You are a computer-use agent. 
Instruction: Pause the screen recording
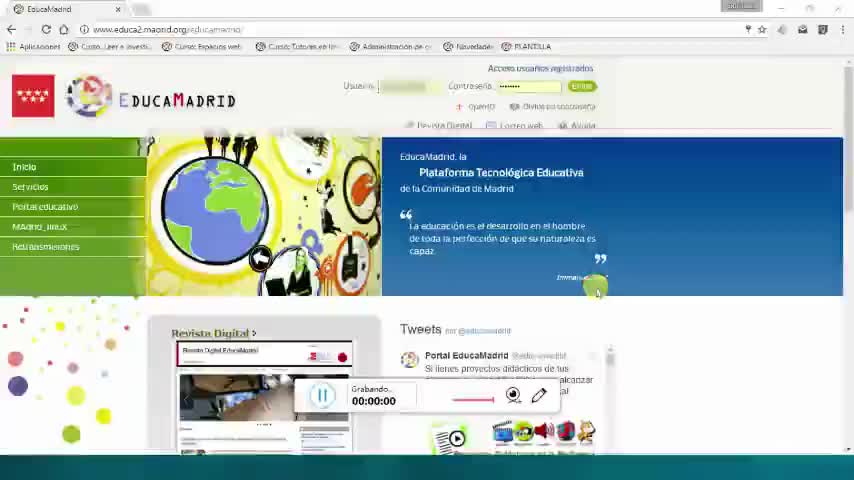coord(322,396)
